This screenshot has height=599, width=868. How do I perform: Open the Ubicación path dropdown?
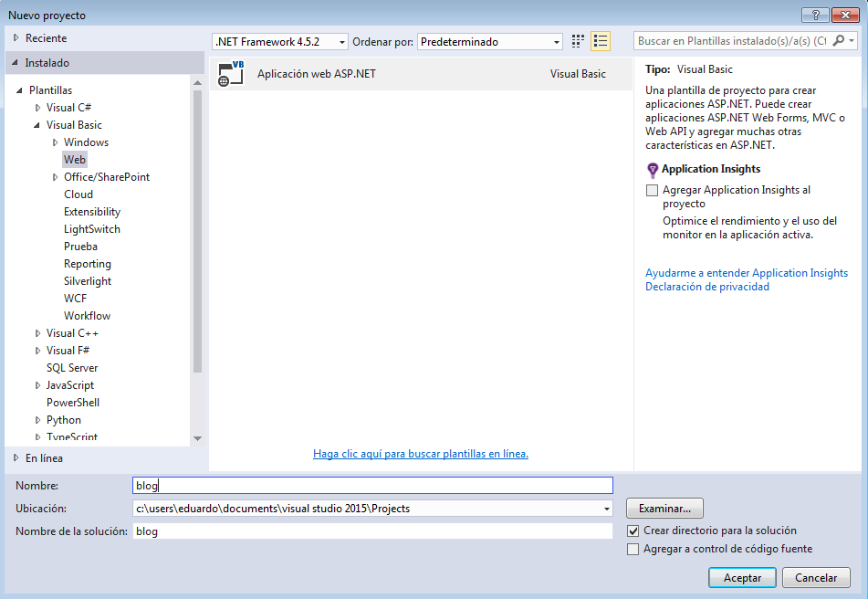607,509
